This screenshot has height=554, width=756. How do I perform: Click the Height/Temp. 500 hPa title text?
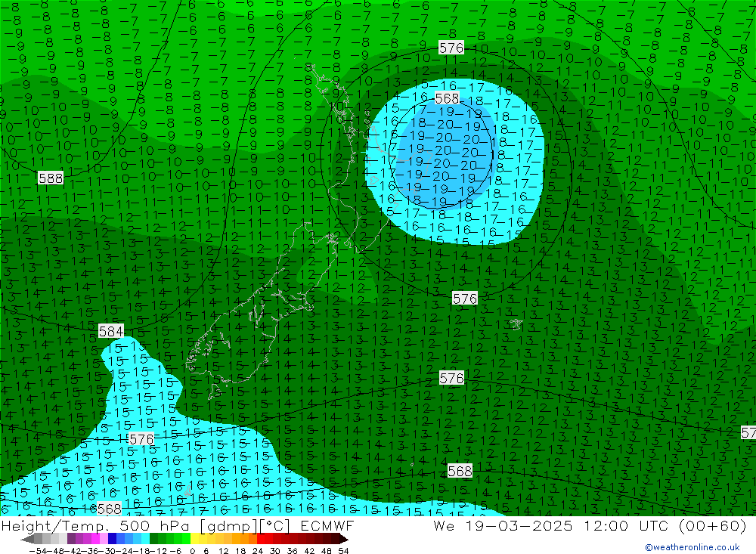pyautogui.click(x=97, y=526)
